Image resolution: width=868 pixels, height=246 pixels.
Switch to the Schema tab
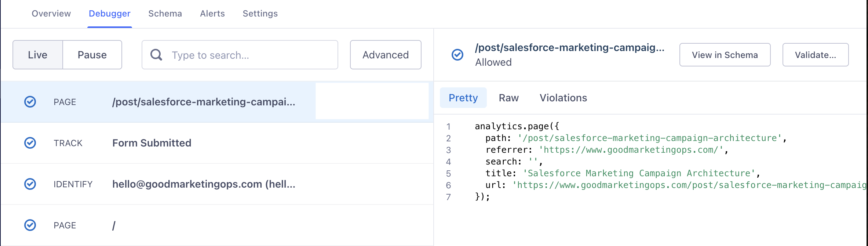tap(165, 14)
